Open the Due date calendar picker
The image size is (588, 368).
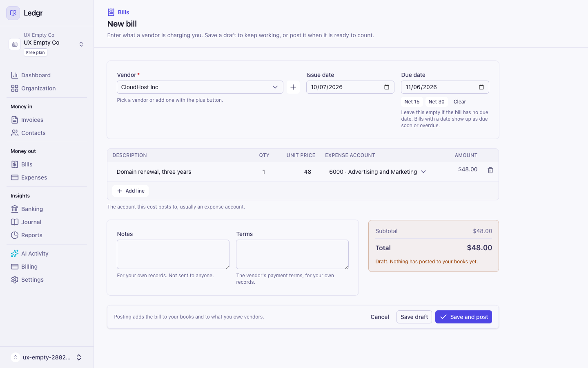click(x=481, y=87)
